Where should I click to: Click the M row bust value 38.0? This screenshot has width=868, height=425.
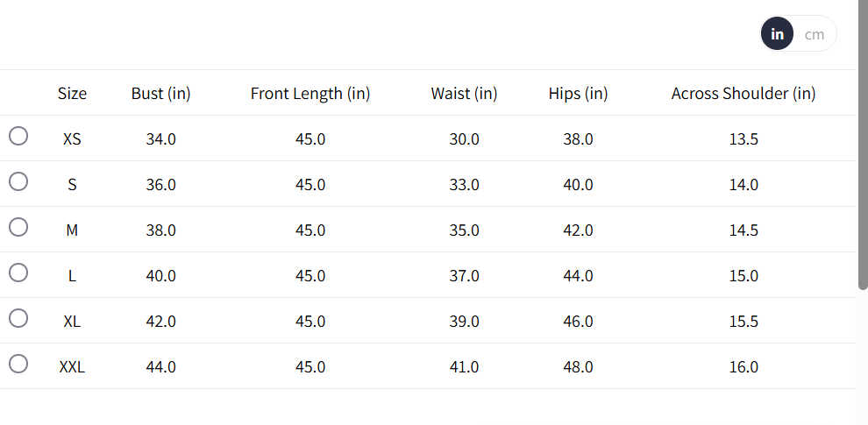pyautogui.click(x=161, y=230)
